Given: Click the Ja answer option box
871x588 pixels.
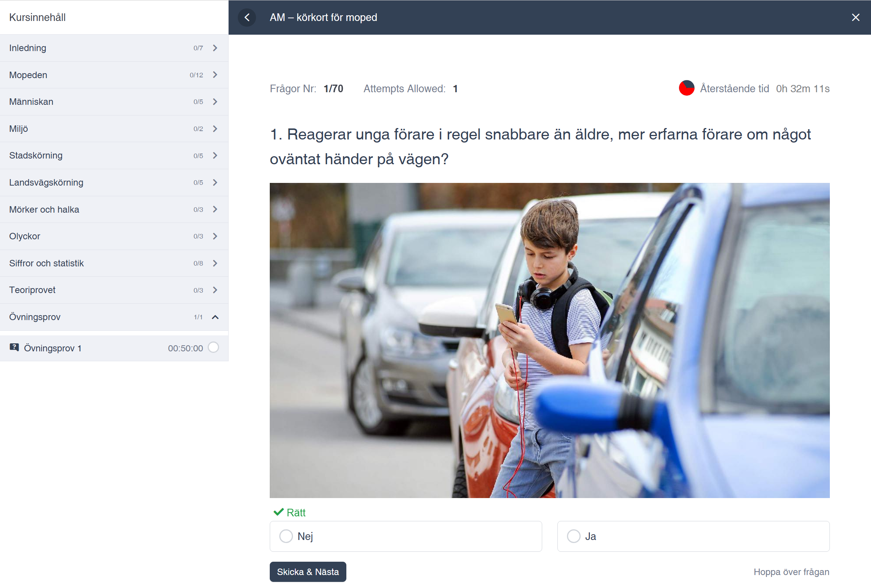Looking at the screenshot, I should 693,536.
